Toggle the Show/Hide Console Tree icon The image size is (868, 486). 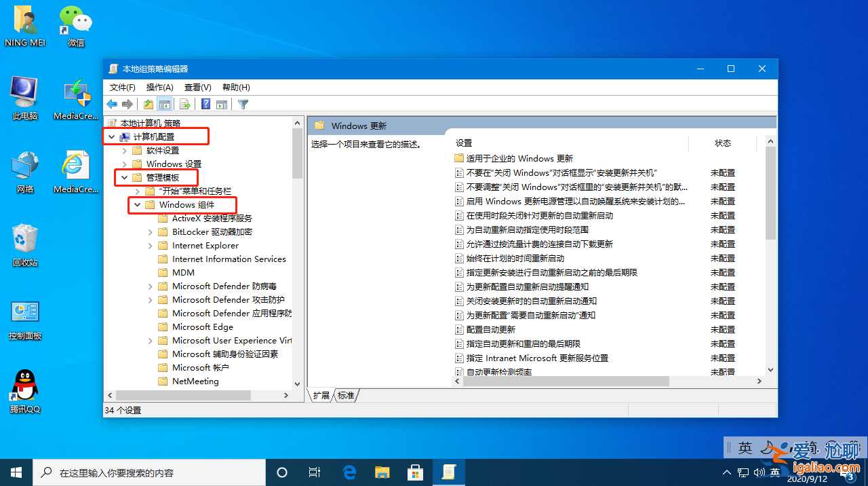165,104
